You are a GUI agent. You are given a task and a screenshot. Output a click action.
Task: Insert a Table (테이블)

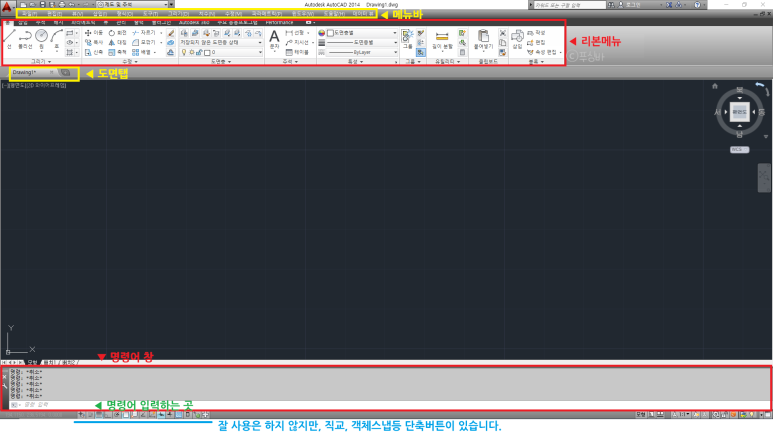coord(297,52)
